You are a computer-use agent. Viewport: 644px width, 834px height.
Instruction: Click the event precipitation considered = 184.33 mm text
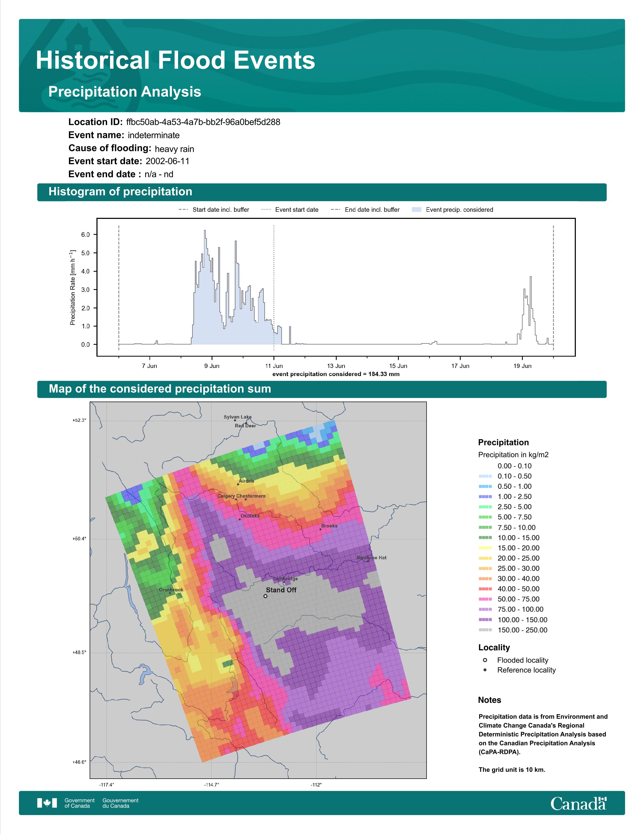[x=336, y=374]
